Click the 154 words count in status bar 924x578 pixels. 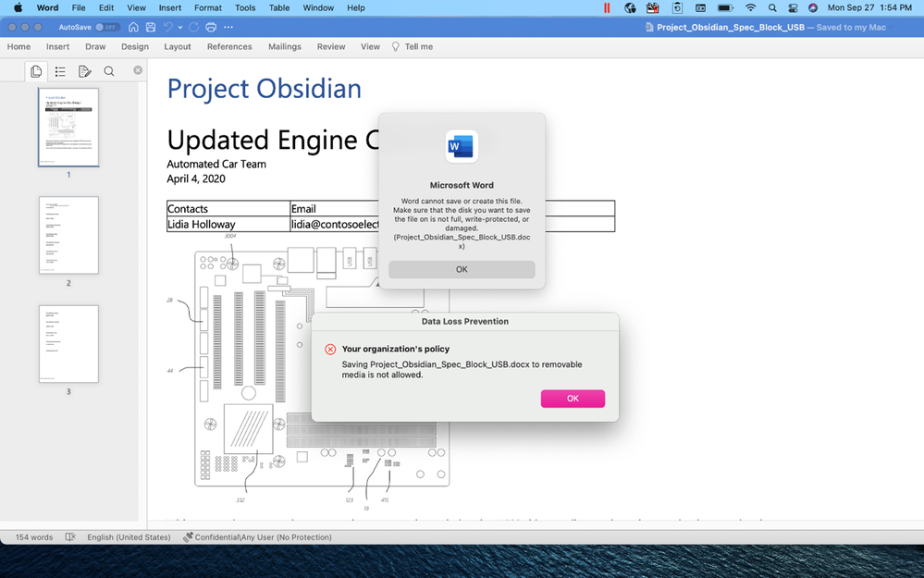pos(34,537)
